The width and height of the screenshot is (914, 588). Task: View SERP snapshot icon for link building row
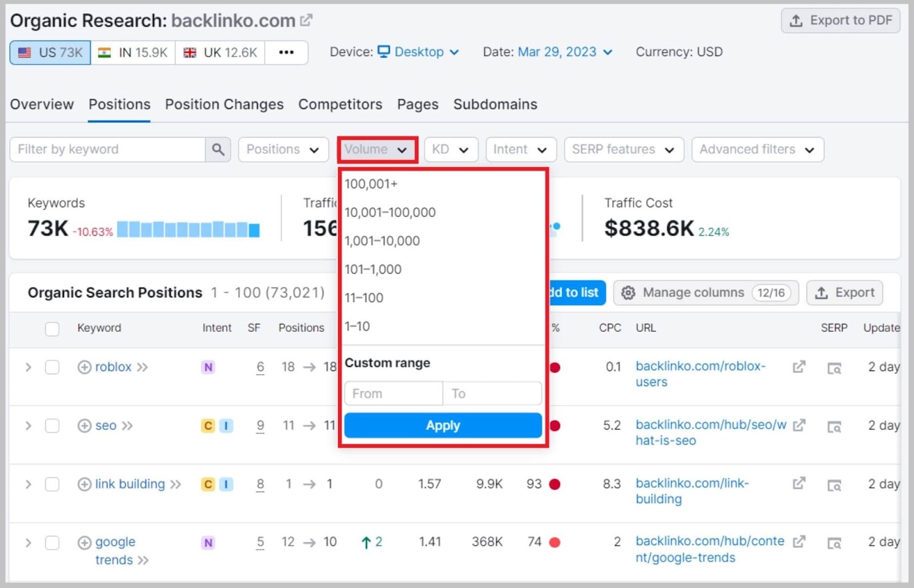coord(834,486)
